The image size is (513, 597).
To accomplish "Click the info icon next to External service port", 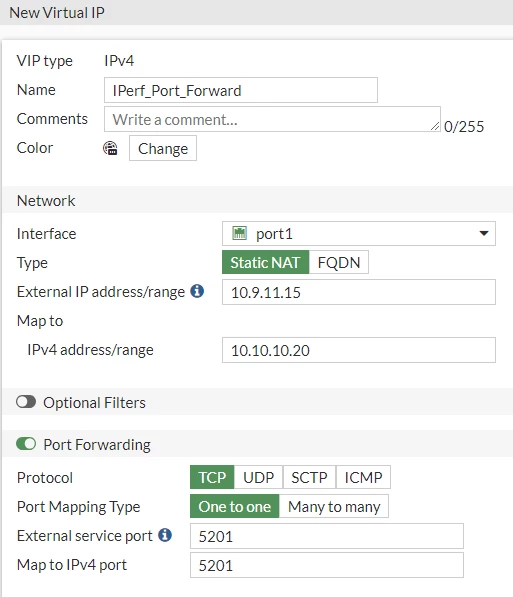I will [x=165, y=535].
